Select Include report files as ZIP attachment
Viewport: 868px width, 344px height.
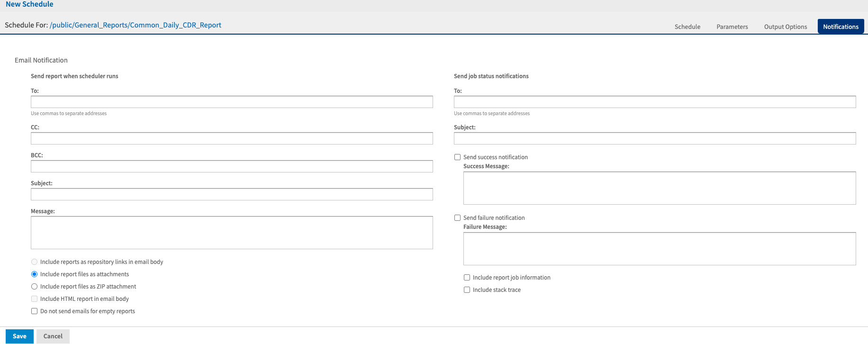34,287
